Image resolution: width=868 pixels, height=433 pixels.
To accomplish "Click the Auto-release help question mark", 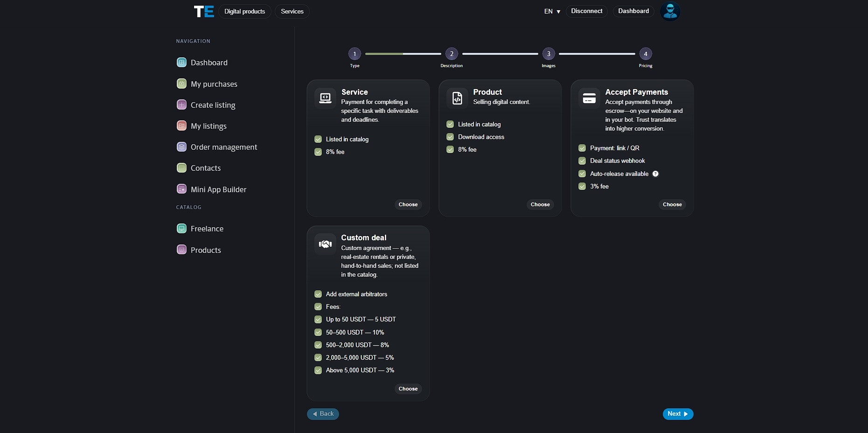I will (655, 174).
